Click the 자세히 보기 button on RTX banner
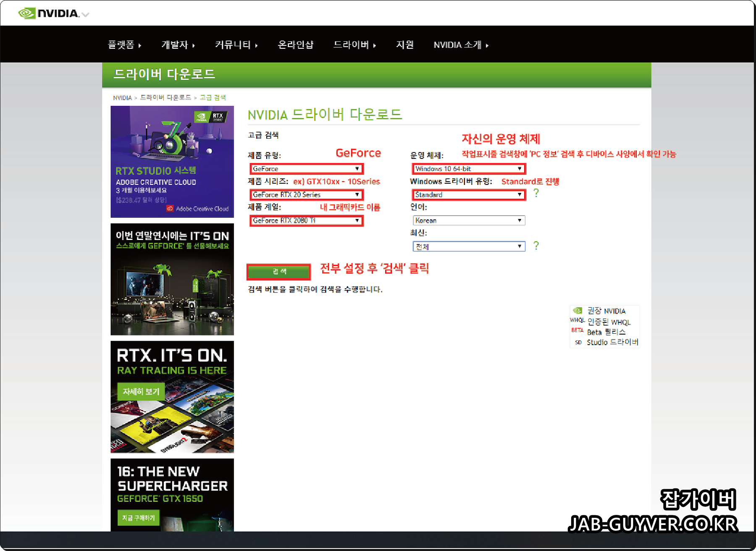 click(141, 391)
